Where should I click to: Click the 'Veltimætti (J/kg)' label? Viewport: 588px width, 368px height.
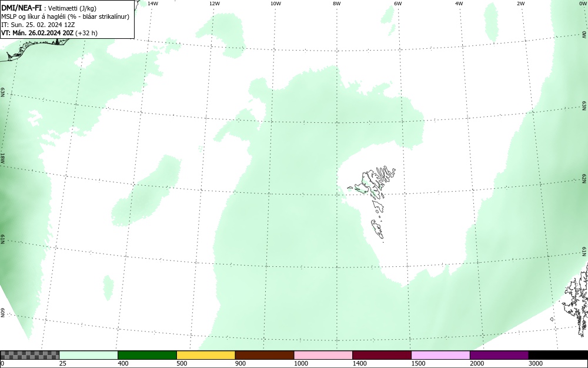71,8
